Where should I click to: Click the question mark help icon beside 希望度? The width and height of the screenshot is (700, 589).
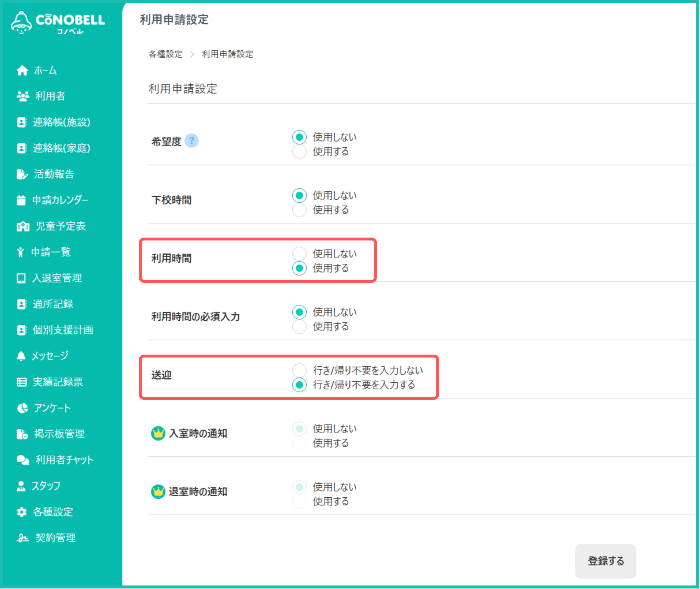pos(191,141)
